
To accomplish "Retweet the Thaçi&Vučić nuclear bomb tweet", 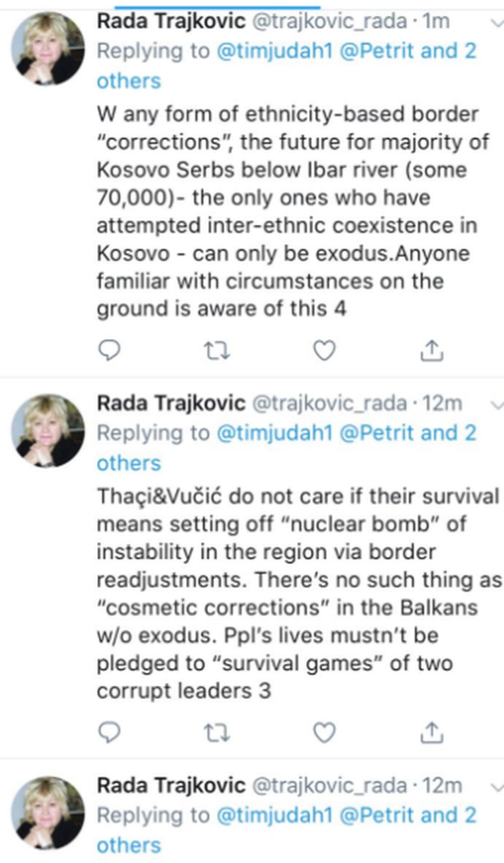I will 217,732.
